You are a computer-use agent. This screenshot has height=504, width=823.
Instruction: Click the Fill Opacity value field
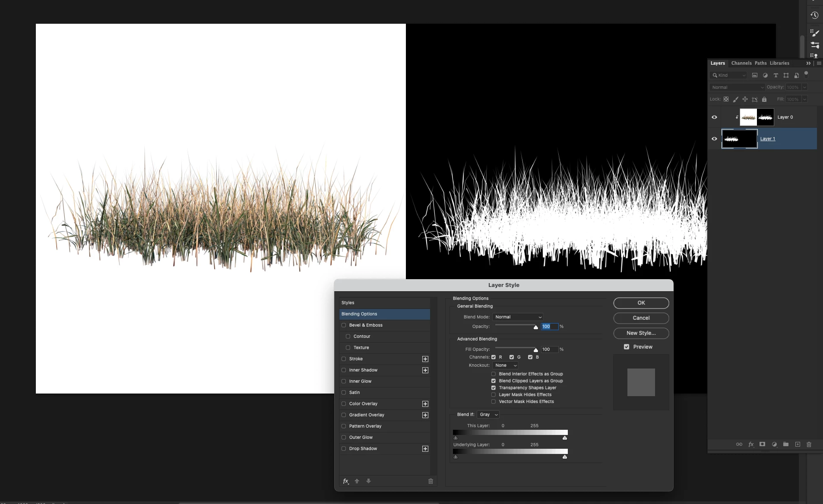[x=550, y=350]
